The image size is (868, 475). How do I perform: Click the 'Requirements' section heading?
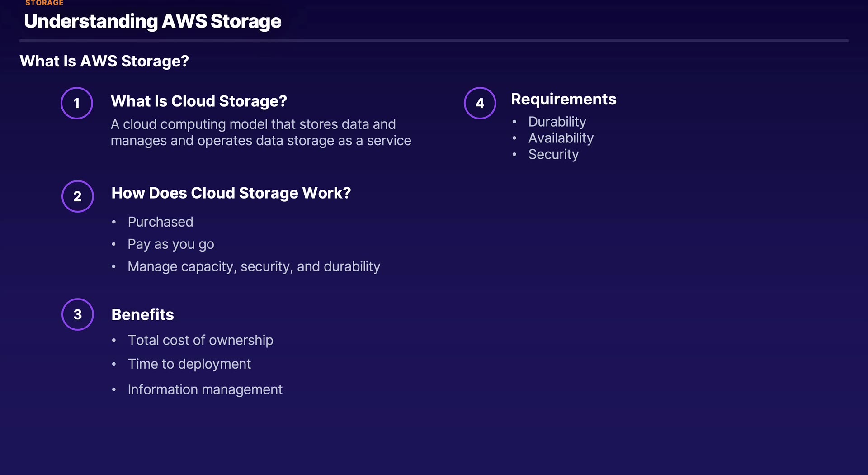pos(564,99)
